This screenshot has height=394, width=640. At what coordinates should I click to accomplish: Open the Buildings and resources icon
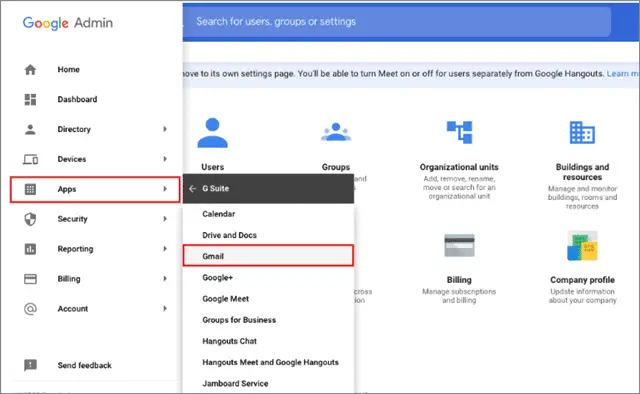click(x=582, y=132)
